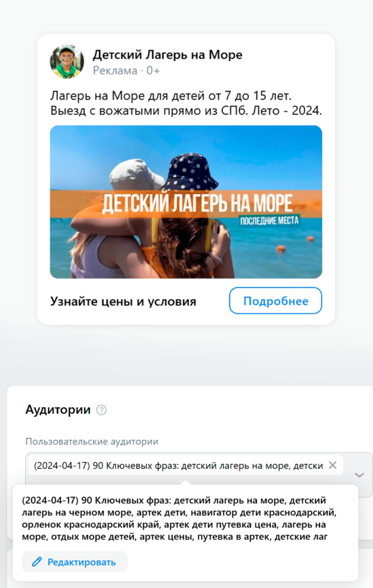373x588 pixels.
Task: Click the advertiser avatar with the boy in a green cap
Action: pyautogui.click(x=67, y=62)
